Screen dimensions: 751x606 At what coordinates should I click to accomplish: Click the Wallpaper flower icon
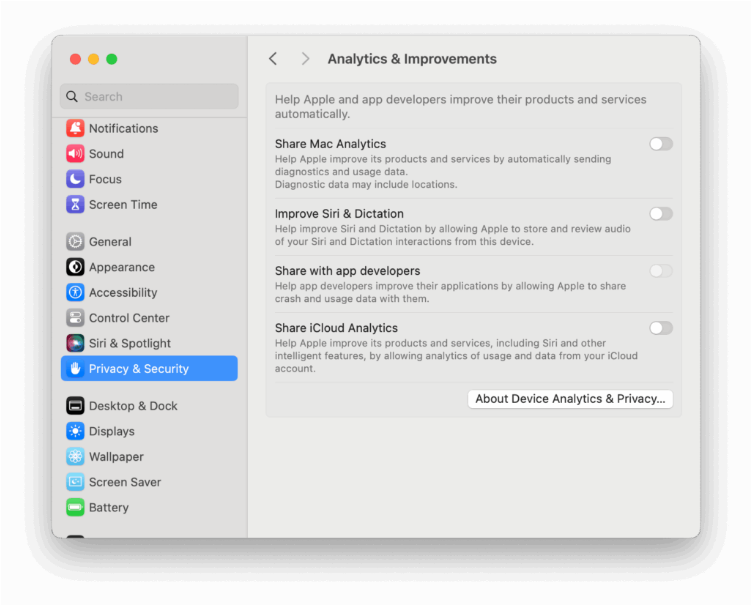coord(75,457)
